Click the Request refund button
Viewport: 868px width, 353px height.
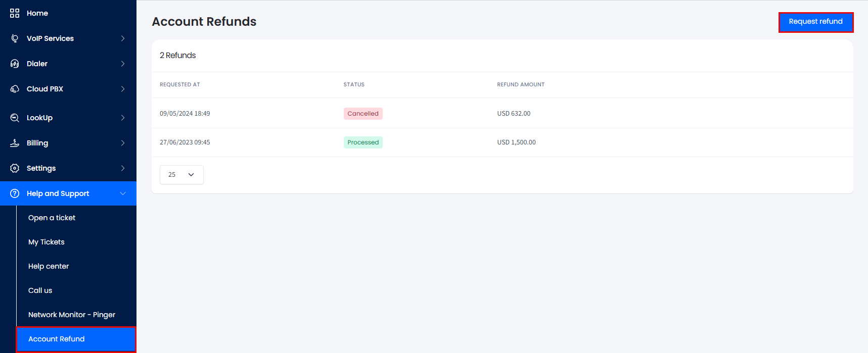815,22
